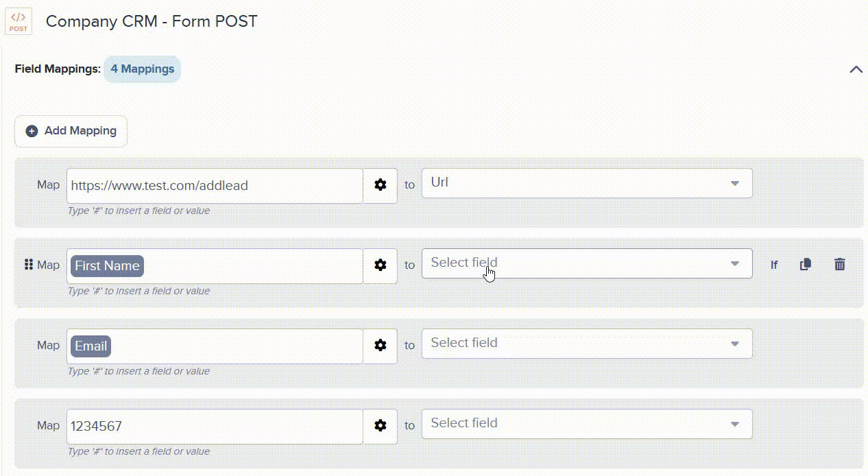Click the Add Mapping button
Image resolution: width=868 pixels, height=476 pixels.
tap(71, 131)
